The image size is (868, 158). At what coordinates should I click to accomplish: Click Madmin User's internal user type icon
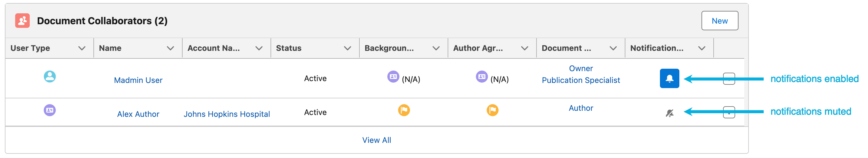click(49, 77)
